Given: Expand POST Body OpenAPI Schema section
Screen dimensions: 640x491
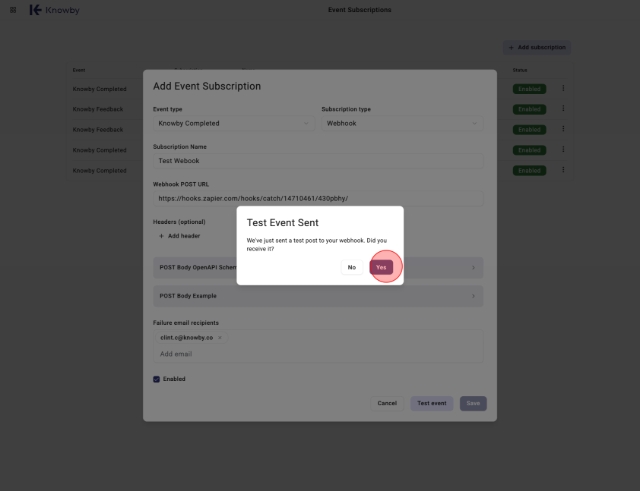Looking at the screenshot, I should (x=318, y=267).
